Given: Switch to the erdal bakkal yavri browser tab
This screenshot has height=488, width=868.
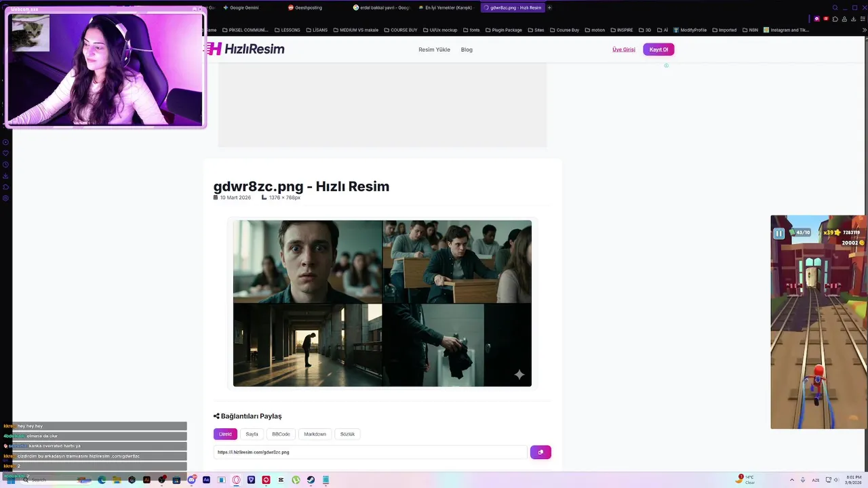Looking at the screenshot, I should point(381,7).
